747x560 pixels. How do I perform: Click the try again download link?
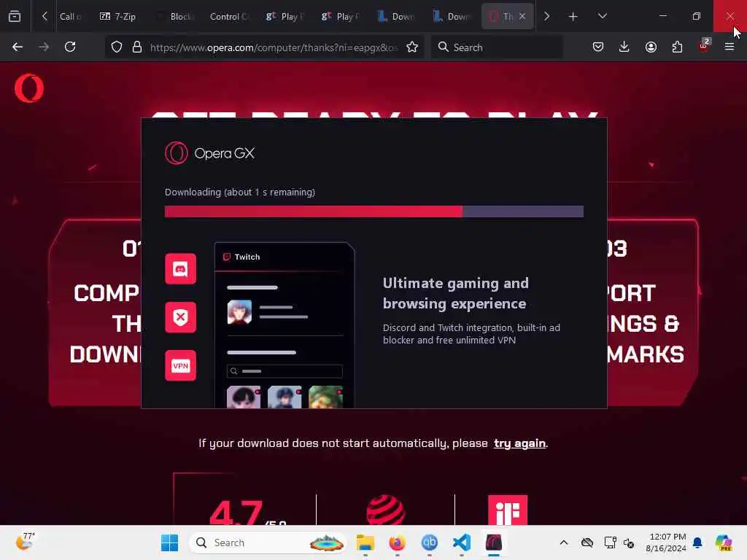519,443
